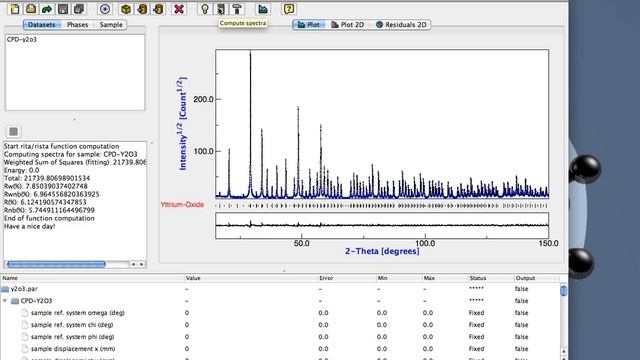Click the parameter table scroll up arrow
640x360 pixels.
(x=564, y=351)
